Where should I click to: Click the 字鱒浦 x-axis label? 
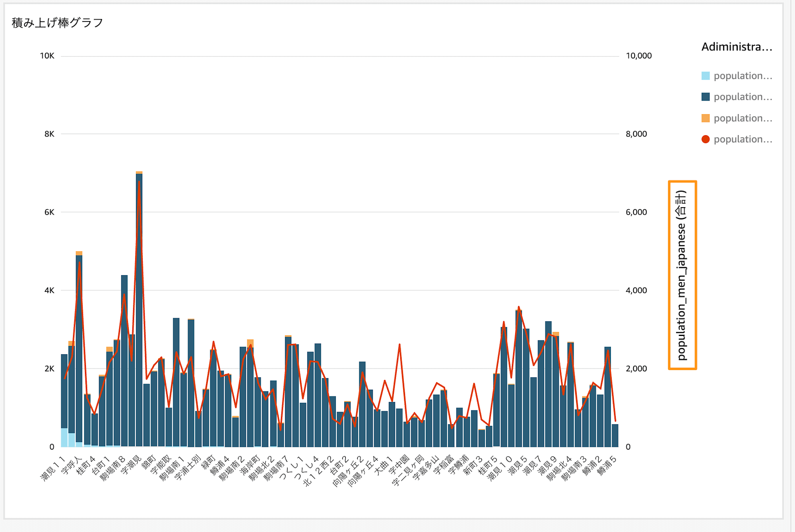tap(458, 465)
